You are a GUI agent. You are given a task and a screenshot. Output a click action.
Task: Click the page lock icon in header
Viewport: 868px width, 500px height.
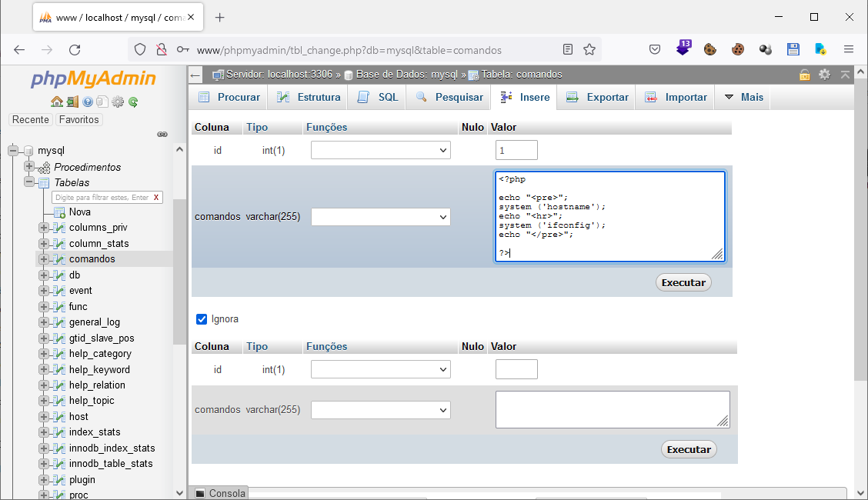(804, 75)
